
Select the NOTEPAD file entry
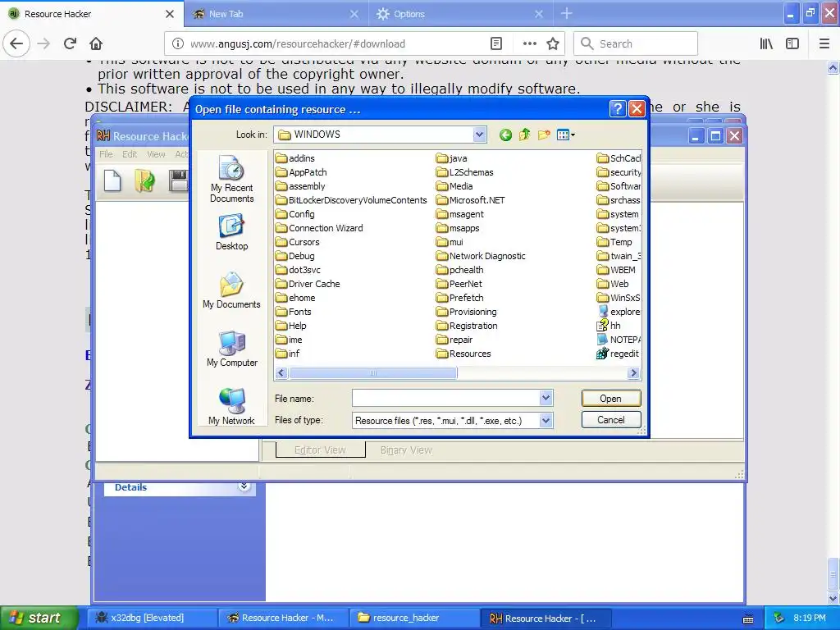click(x=619, y=340)
